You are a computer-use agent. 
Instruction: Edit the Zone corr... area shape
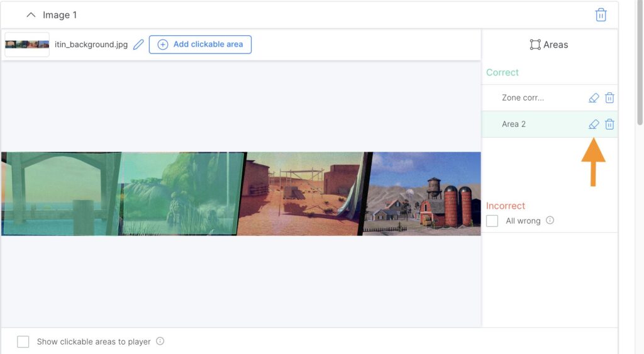tap(594, 98)
